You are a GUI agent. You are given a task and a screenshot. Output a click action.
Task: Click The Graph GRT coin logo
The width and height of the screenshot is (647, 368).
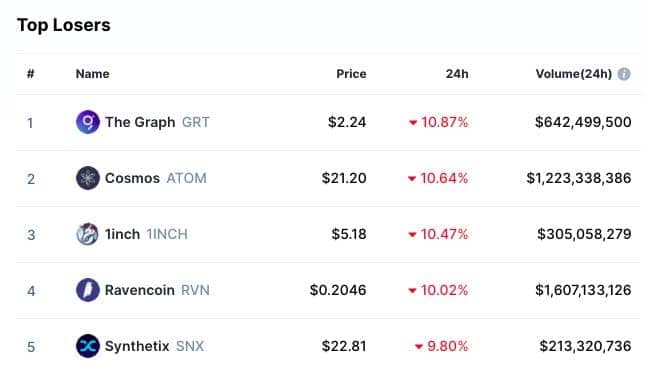[87, 122]
